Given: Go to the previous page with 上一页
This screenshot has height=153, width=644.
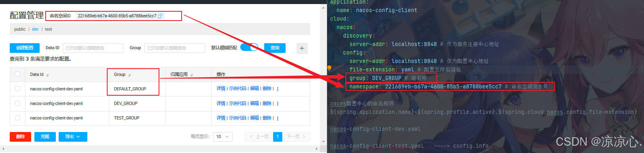Looking at the screenshot, I should [x=258, y=137].
